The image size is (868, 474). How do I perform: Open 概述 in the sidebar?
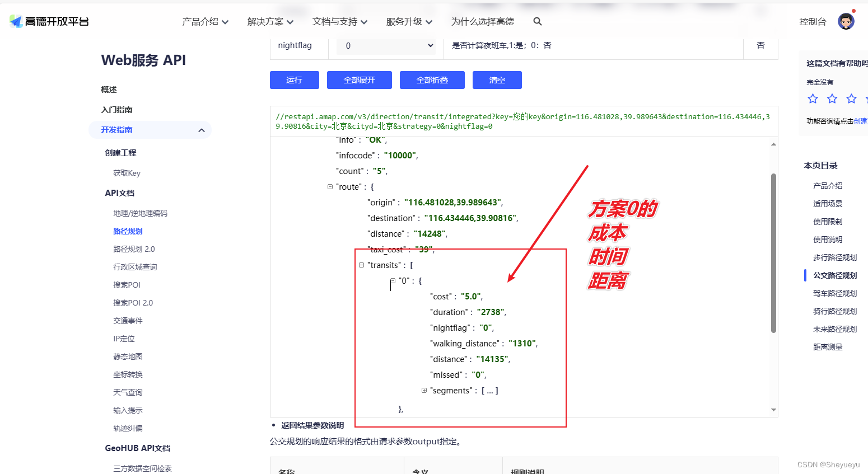[109, 90]
